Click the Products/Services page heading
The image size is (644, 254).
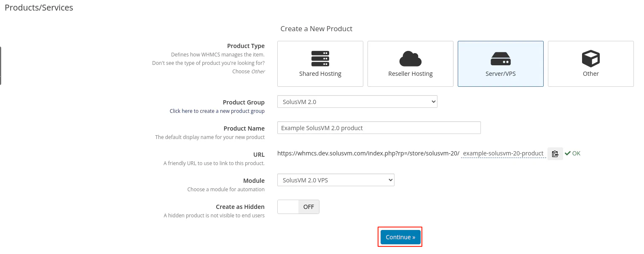(38, 7)
